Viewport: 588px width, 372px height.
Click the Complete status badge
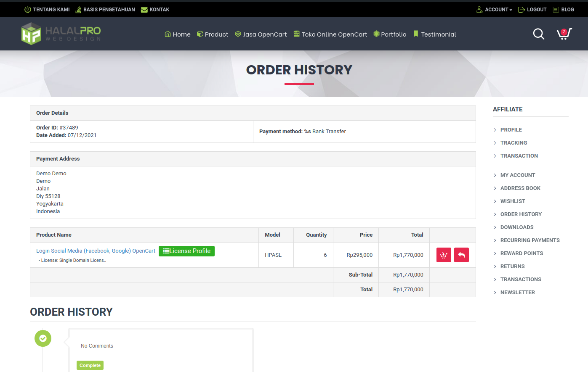click(90, 365)
